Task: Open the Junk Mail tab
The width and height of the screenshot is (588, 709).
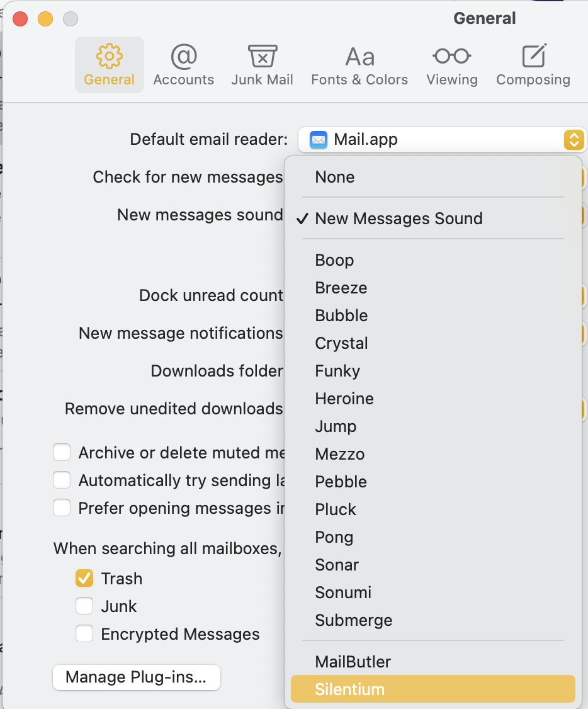Action: tap(262, 65)
